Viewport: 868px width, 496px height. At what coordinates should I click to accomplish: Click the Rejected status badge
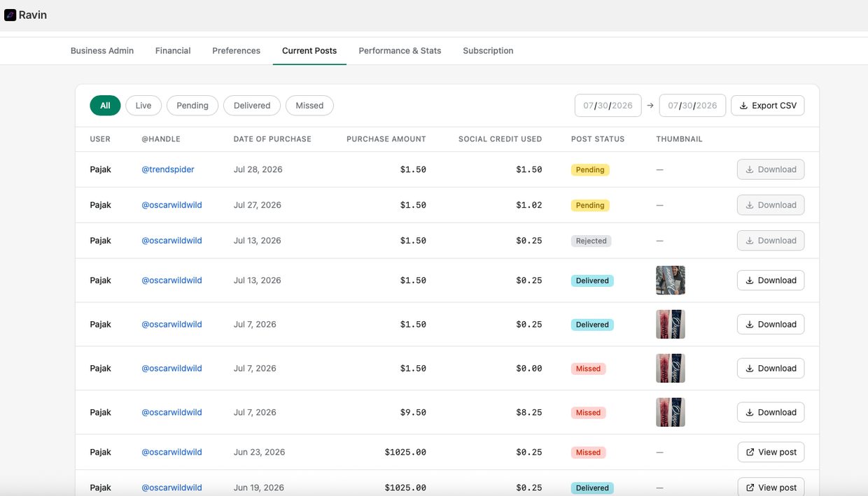[x=591, y=241]
